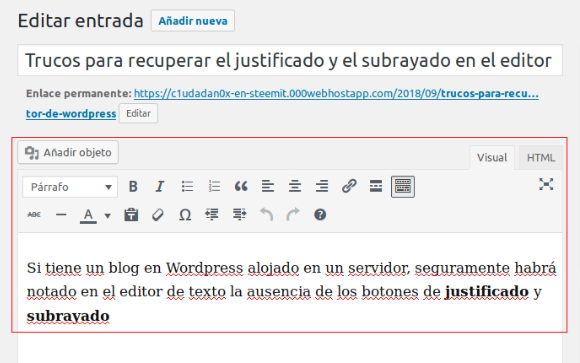The height and width of the screenshot is (363, 580).
Task: Open distraction-free fullscreen mode
Action: tap(546, 184)
